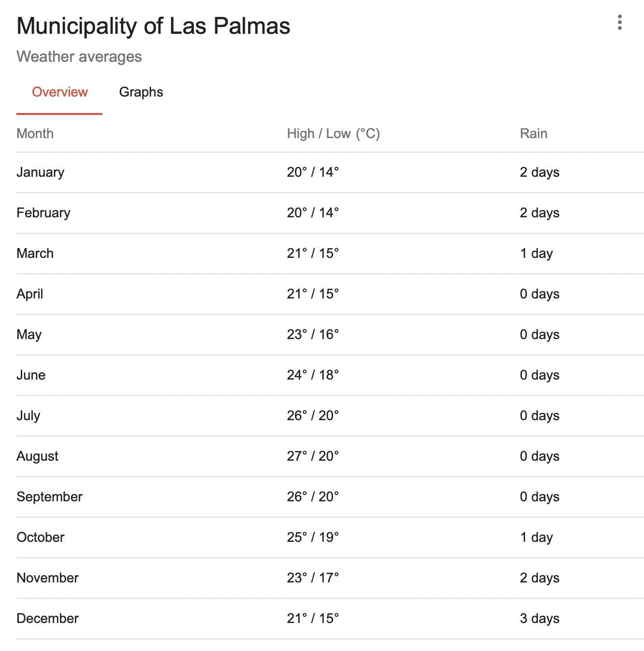644x651 pixels.
Task: Select the September row label
Action: pyautogui.click(x=49, y=497)
